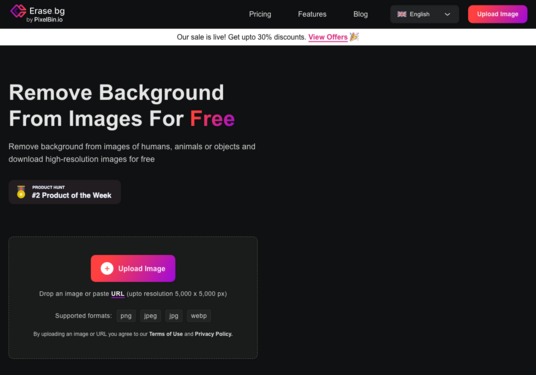The image size is (536, 375).
Task: Click the #2 Product of the Week badge
Action: (x=65, y=192)
